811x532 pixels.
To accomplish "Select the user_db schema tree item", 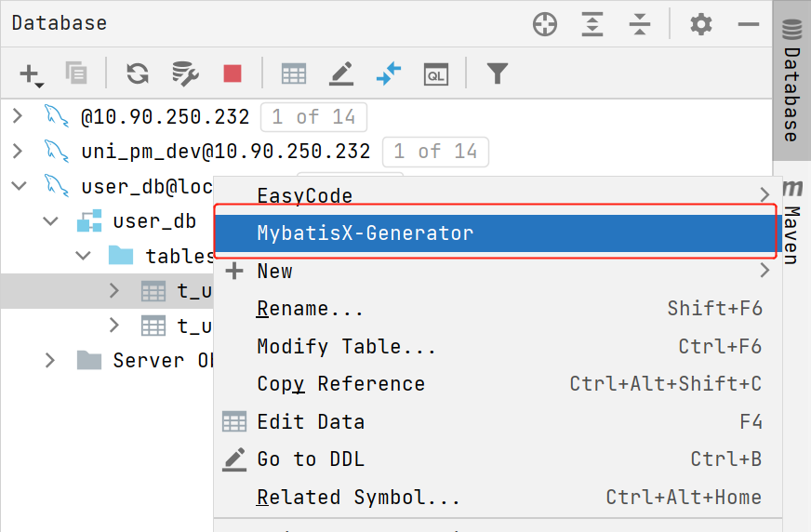I will point(154,221).
